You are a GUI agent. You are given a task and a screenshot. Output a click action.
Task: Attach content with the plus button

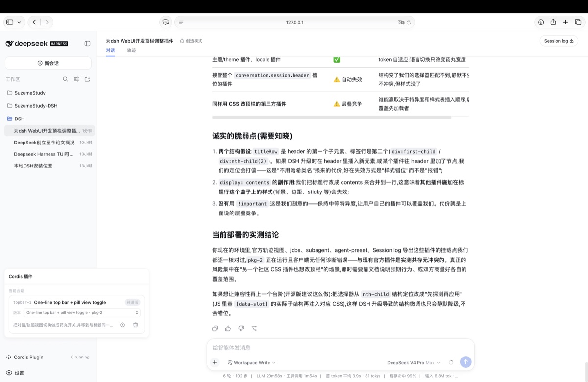(x=215, y=362)
